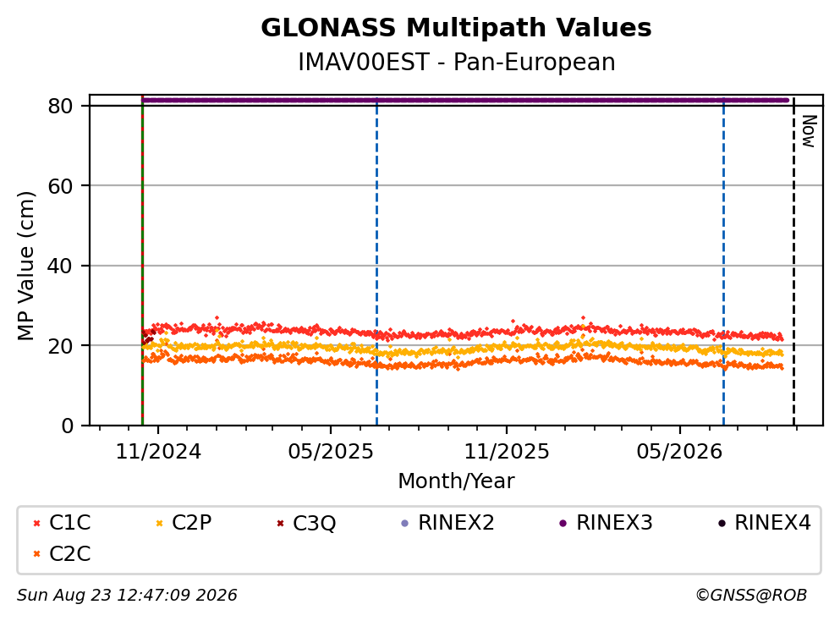This screenshot has width=840, height=621.
Task: Click the GLONASS Multipath Values title
Action: point(456,28)
